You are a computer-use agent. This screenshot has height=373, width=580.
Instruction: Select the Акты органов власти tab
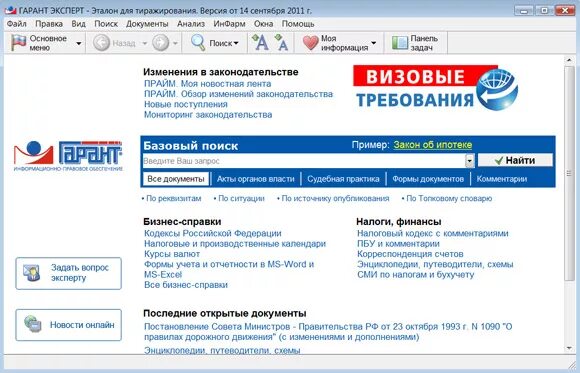click(256, 179)
